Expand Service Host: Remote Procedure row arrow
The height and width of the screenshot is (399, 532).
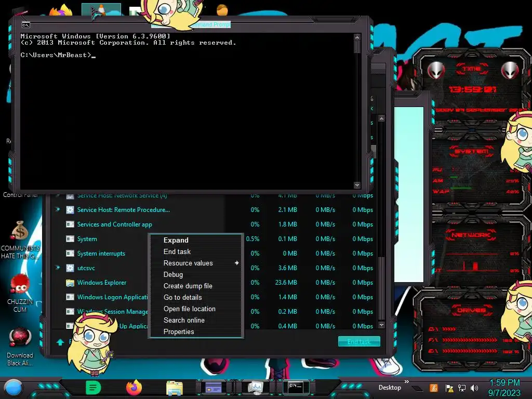(x=58, y=209)
